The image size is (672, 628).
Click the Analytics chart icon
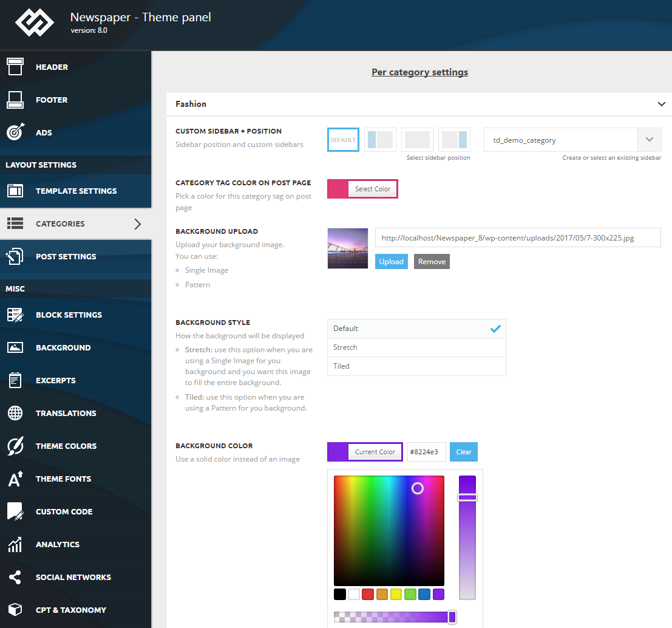click(x=15, y=544)
